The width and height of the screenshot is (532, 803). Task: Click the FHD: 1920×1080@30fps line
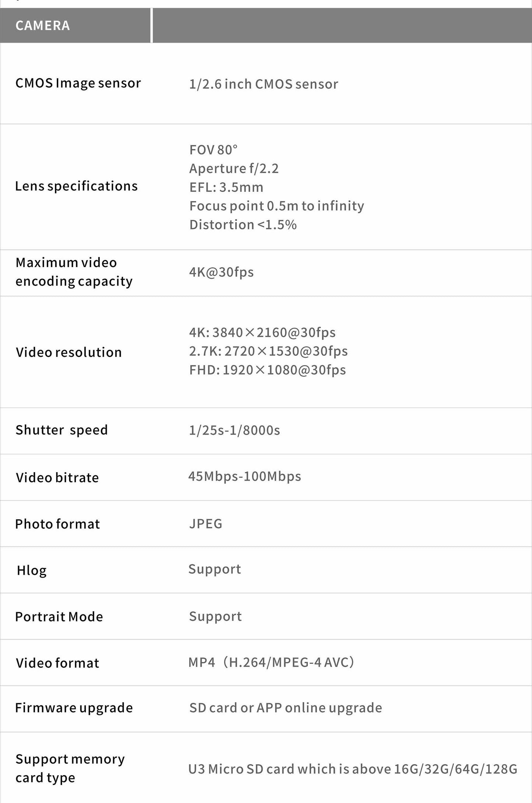tap(267, 370)
